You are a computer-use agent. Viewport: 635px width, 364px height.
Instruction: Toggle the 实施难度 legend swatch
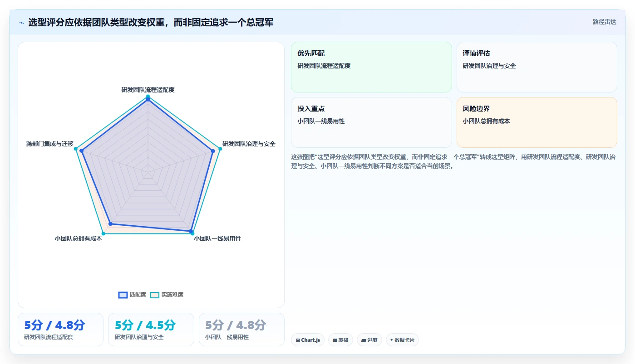[x=155, y=295]
